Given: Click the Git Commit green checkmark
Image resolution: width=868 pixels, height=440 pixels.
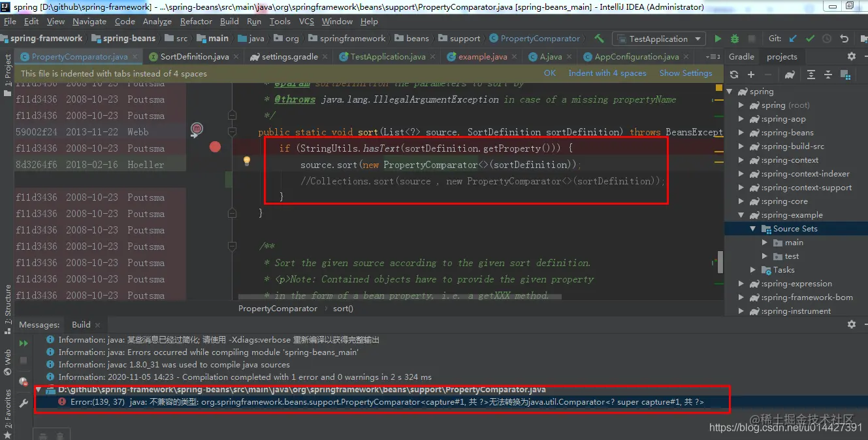Looking at the screenshot, I should click(x=810, y=39).
